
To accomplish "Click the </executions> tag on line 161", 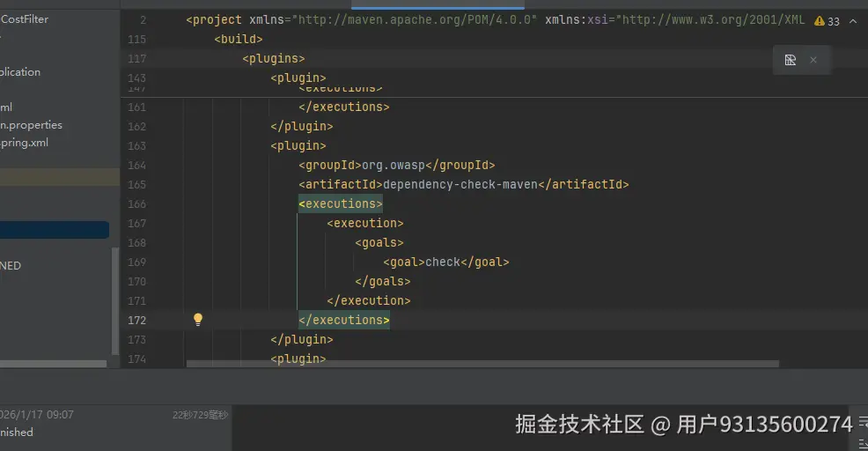I will click(x=344, y=107).
